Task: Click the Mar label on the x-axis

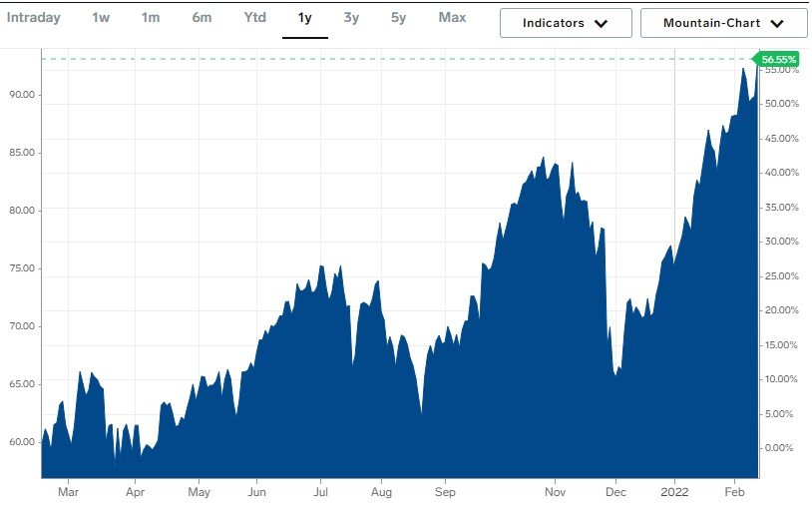Action: [x=68, y=492]
